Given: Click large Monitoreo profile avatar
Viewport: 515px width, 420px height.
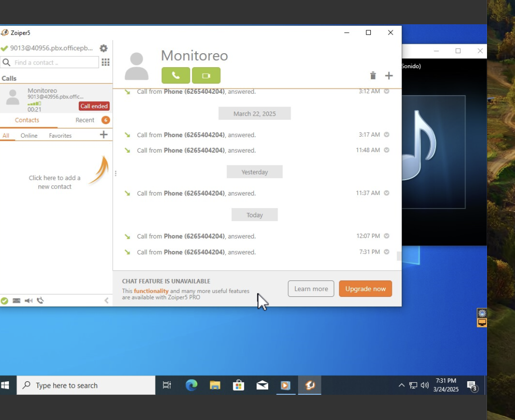Looking at the screenshot, I should (x=137, y=66).
